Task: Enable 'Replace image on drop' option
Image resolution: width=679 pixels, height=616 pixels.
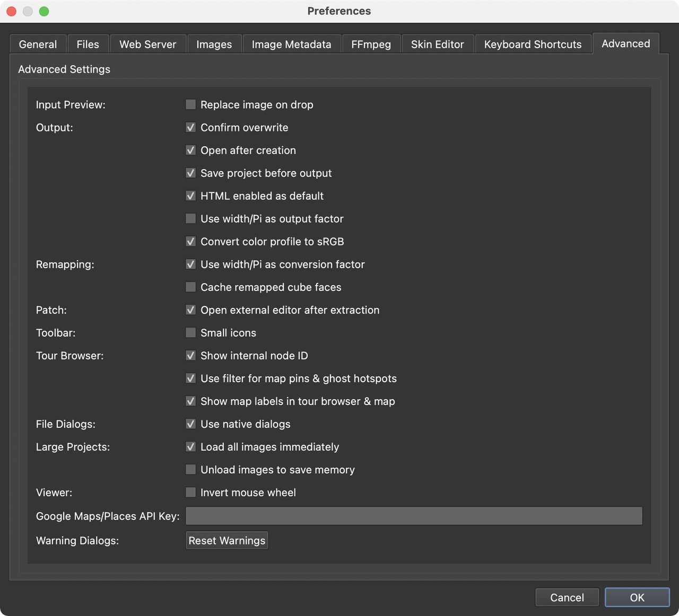Action: [190, 104]
